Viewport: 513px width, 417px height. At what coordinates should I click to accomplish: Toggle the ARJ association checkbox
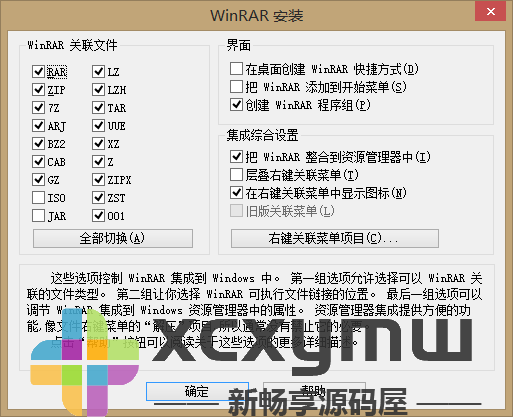coord(38,125)
